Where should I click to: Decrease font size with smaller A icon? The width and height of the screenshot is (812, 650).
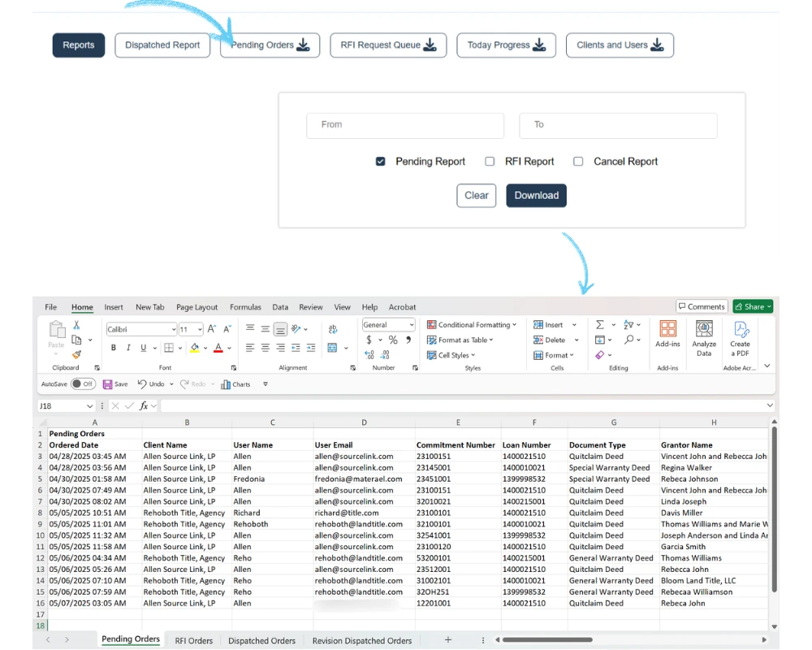[x=227, y=329]
